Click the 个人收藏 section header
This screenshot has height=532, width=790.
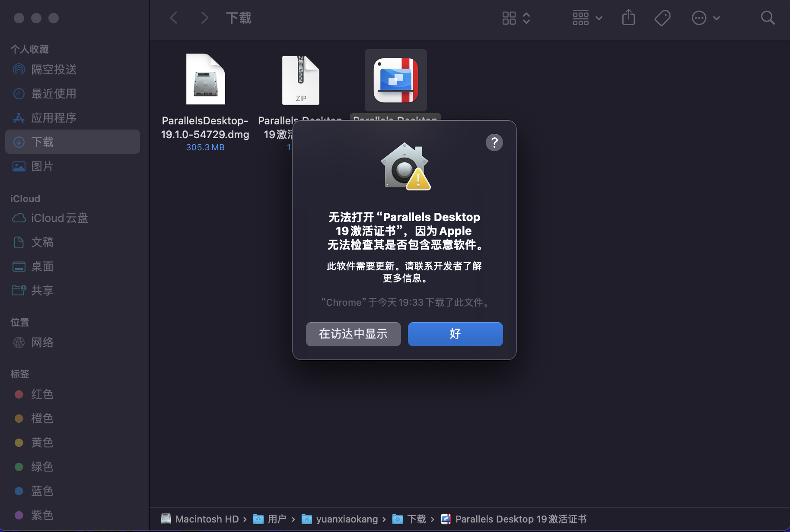tap(29, 49)
